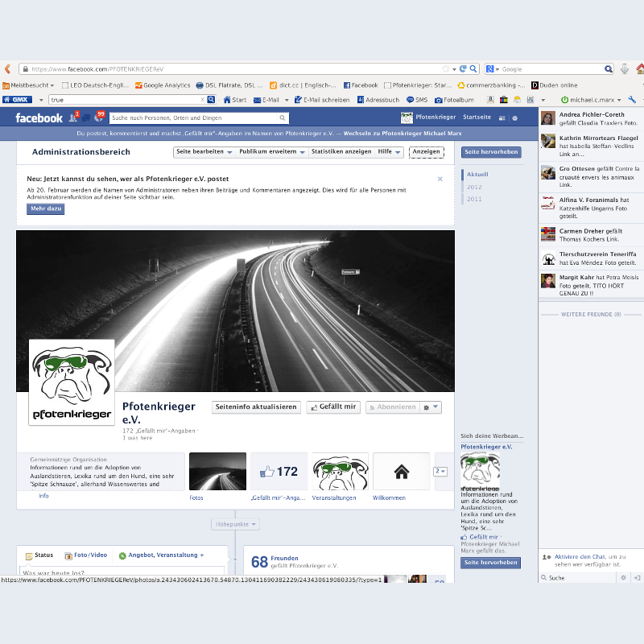Select Angebot, Veranstaltung + tab
The height and width of the screenshot is (644, 644).
tap(162, 555)
